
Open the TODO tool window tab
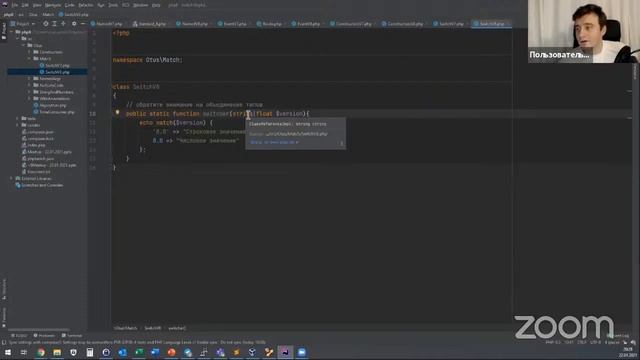[x=19, y=335]
